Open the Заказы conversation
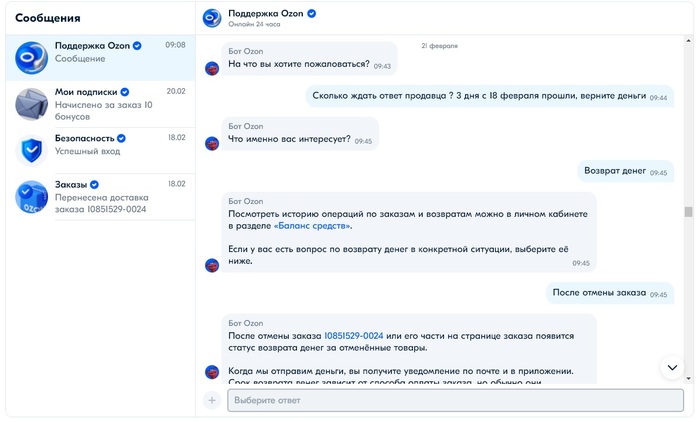This screenshot has width=700, height=422. pyautogui.click(x=100, y=197)
